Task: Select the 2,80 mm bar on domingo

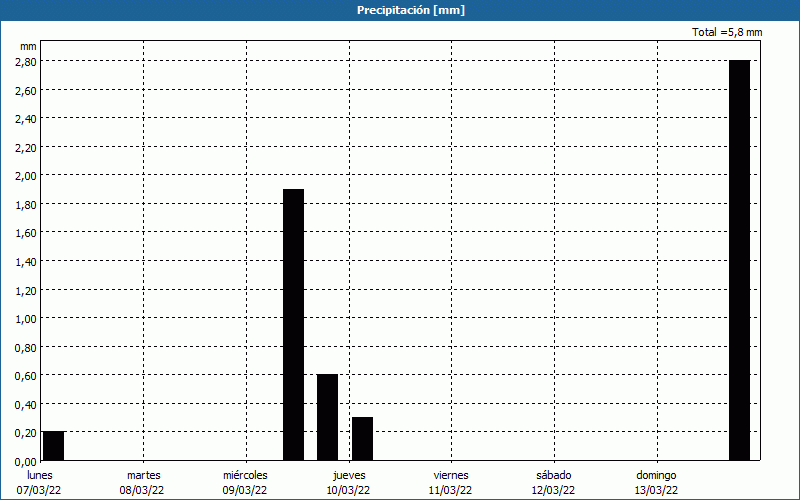Action: coord(740,260)
